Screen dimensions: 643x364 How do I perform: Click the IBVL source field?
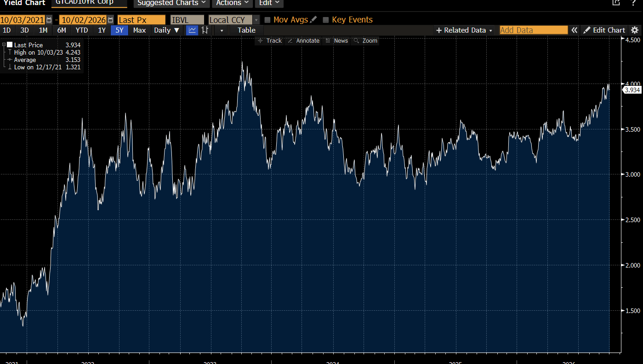coord(187,20)
